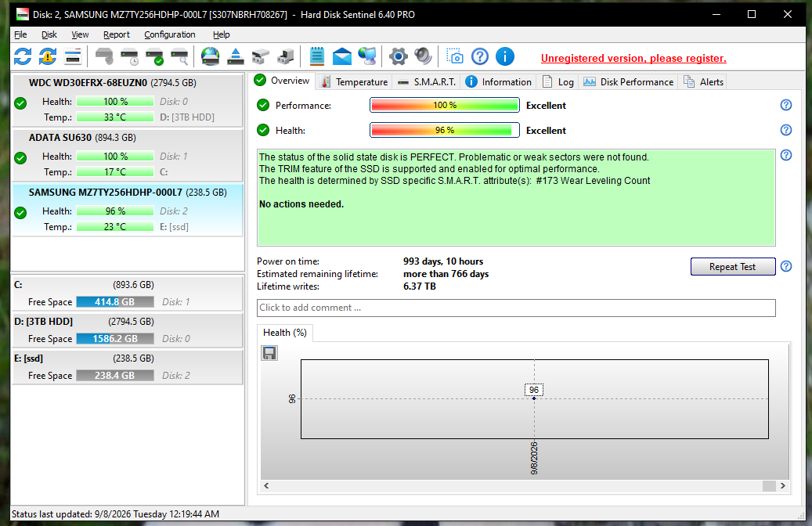The width and height of the screenshot is (812, 526).
Task: Click the graph scrollbar left arrow
Action: (x=267, y=485)
